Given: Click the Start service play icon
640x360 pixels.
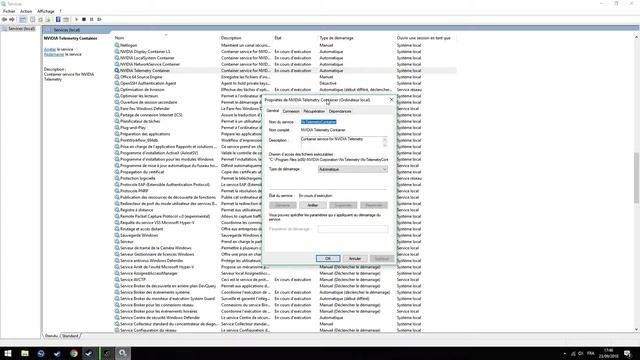Looking at the screenshot, I should (76, 20).
